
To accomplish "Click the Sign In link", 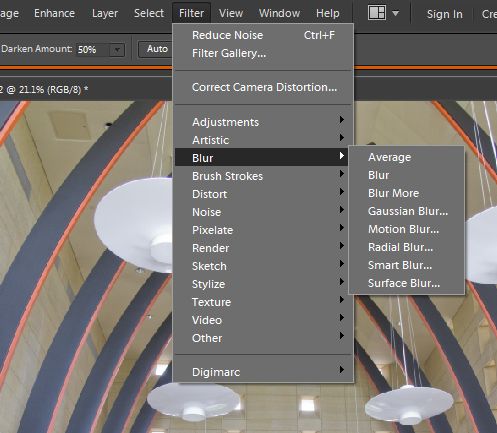I will tap(444, 14).
